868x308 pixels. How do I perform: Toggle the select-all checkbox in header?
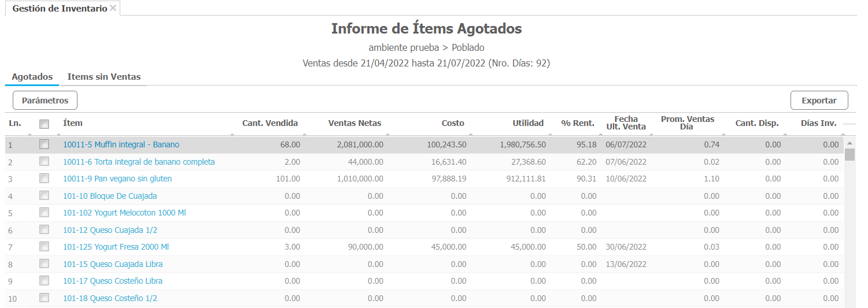[x=44, y=124]
